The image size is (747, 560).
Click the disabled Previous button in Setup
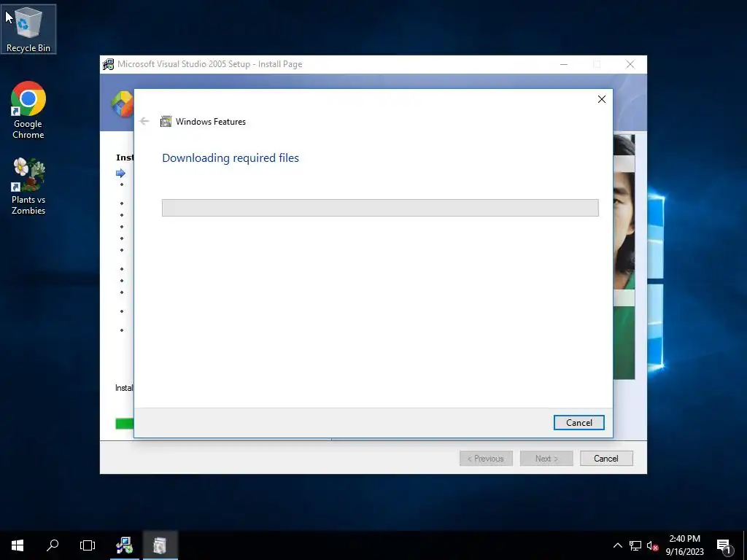(x=486, y=458)
